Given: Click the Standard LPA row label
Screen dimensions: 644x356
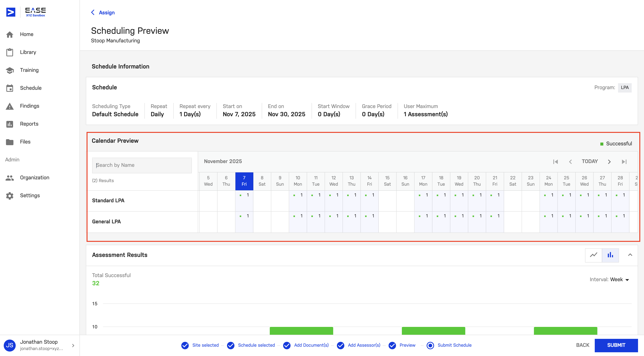Looking at the screenshot, I should pyautogui.click(x=108, y=201).
